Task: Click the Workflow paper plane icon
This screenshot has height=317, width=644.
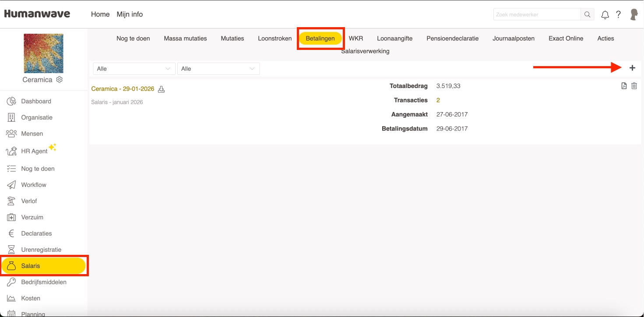Action: (x=11, y=185)
